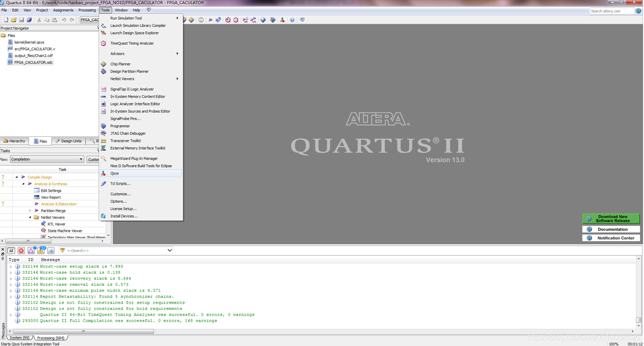Screen dimensions: 644x346
Task: Toggle the All messages filter
Action: point(11,251)
